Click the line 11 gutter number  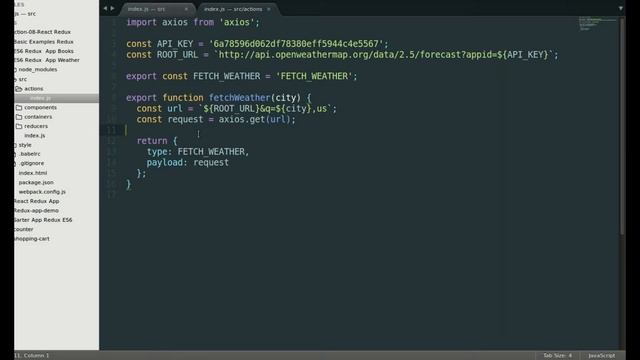(x=111, y=130)
